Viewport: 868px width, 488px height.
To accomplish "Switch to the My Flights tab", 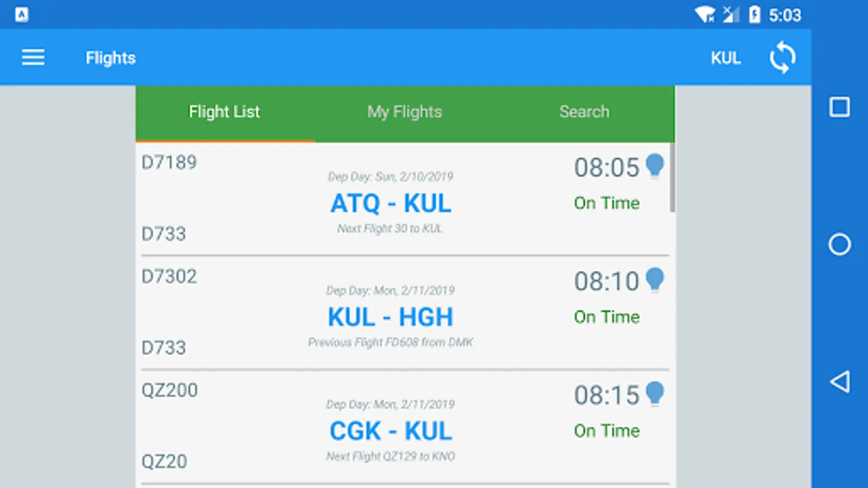I will point(404,112).
